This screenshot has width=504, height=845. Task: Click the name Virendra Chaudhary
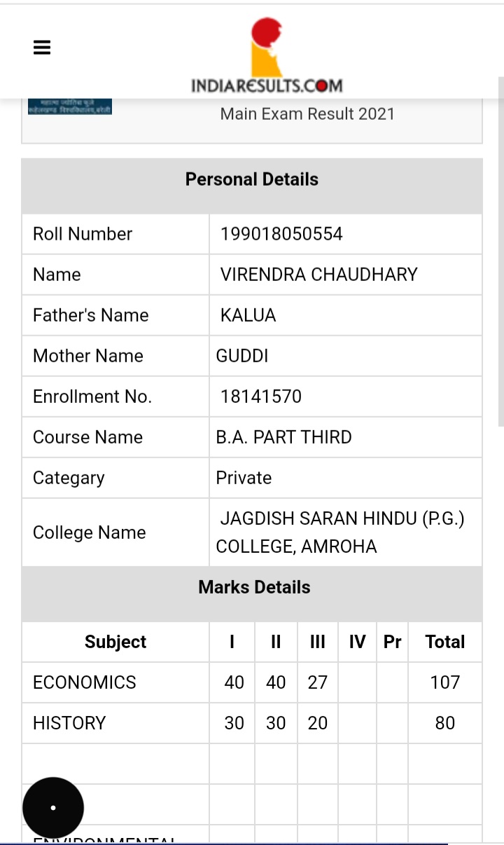click(x=318, y=275)
